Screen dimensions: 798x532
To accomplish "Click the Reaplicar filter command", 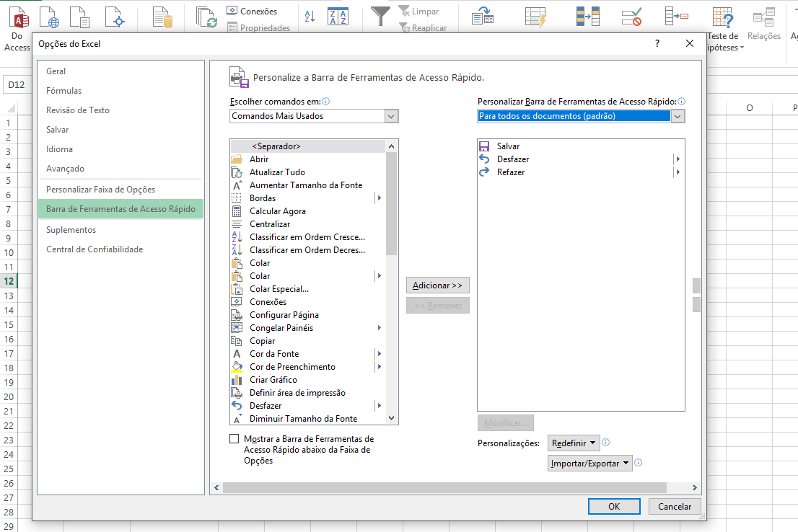I will click(x=423, y=27).
